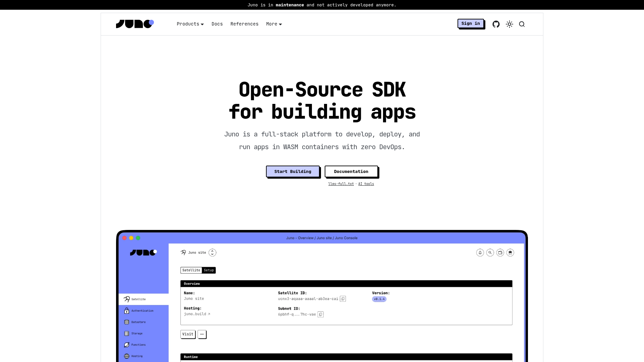Image resolution: width=644 pixels, height=362 pixels.
Task: Click the subnet ID value 6pbhf-q...7hc-vae
Action: click(x=297, y=314)
